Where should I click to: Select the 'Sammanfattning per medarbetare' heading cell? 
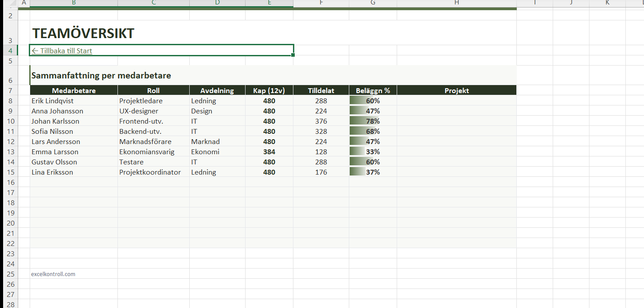tap(101, 76)
